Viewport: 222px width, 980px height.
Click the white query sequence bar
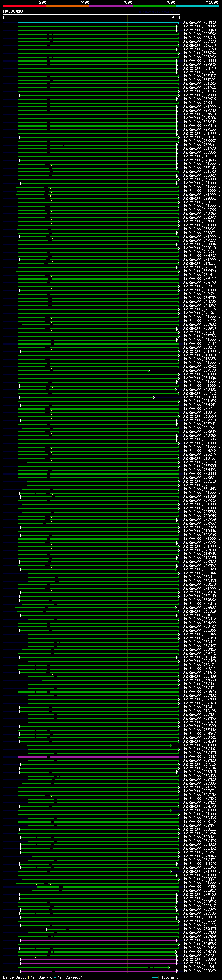click(x=92, y=14)
